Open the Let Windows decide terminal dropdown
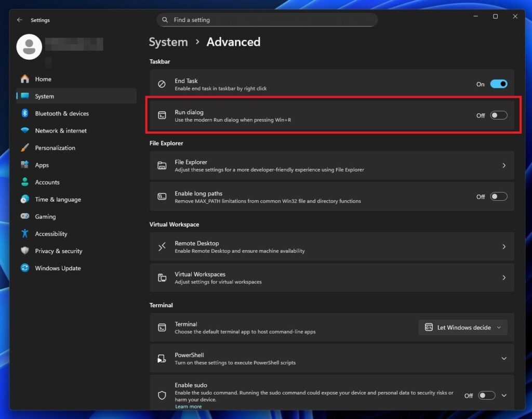The width and height of the screenshot is (532, 419). coord(462,327)
